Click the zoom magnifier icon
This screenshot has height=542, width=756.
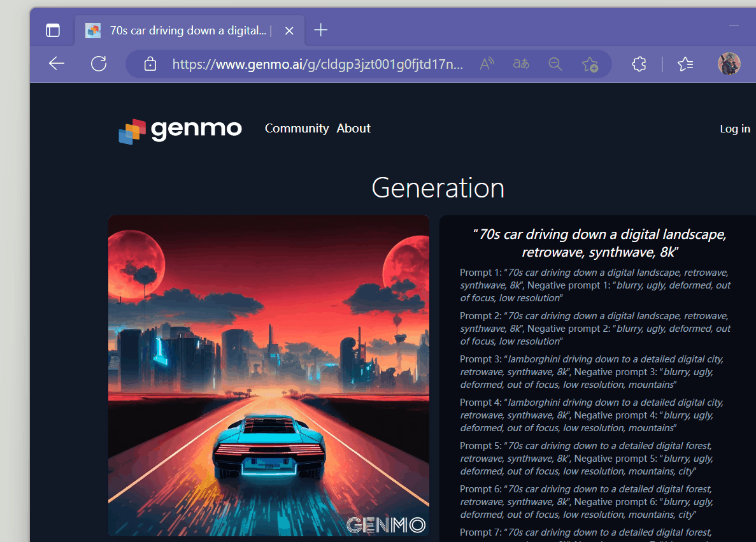point(555,64)
